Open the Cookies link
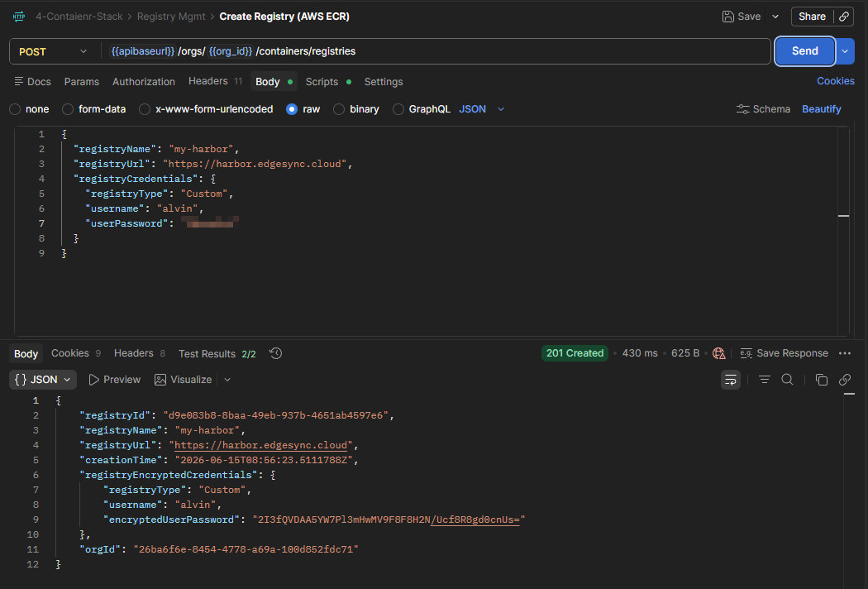Screen dimensions: 868x589 click(835, 81)
